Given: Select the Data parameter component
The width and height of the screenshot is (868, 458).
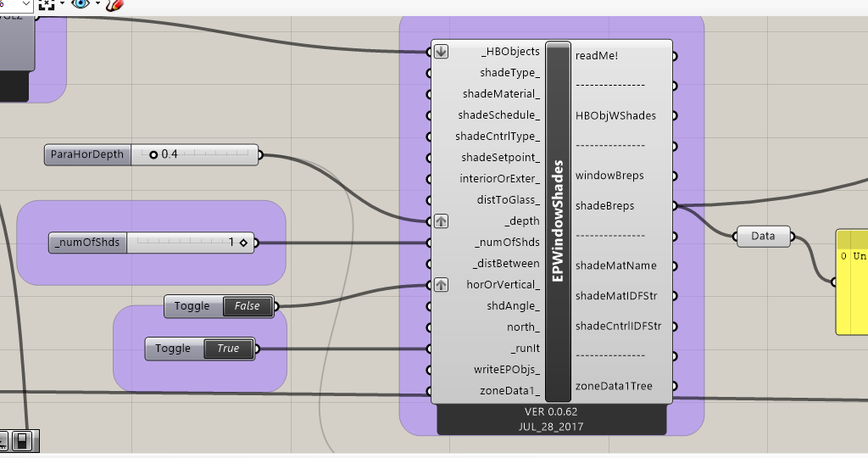Looking at the screenshot, I should 763,237.
